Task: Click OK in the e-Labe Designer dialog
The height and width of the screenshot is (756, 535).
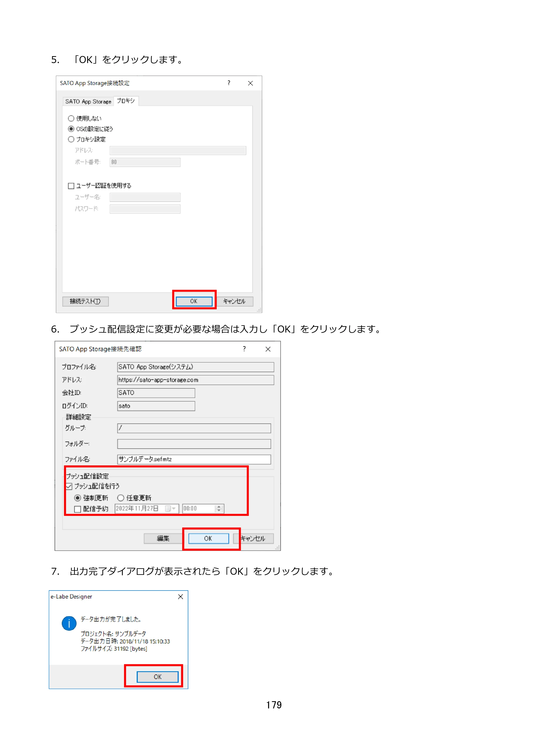Action: click(158, 677)
